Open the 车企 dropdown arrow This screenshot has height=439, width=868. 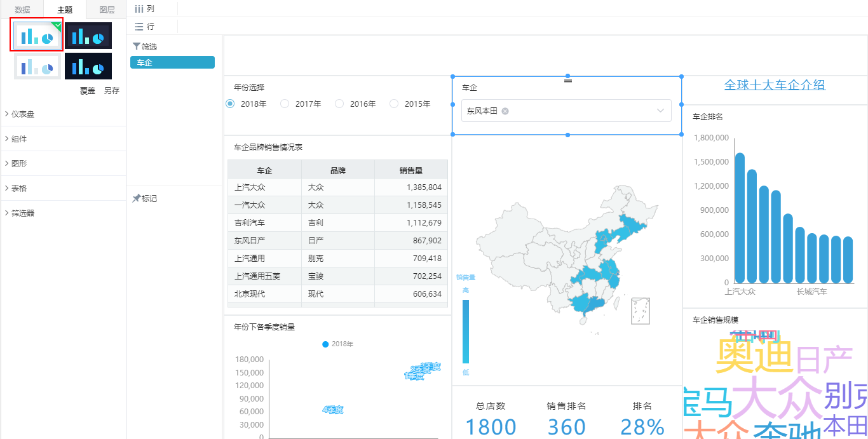click(661, 111)
